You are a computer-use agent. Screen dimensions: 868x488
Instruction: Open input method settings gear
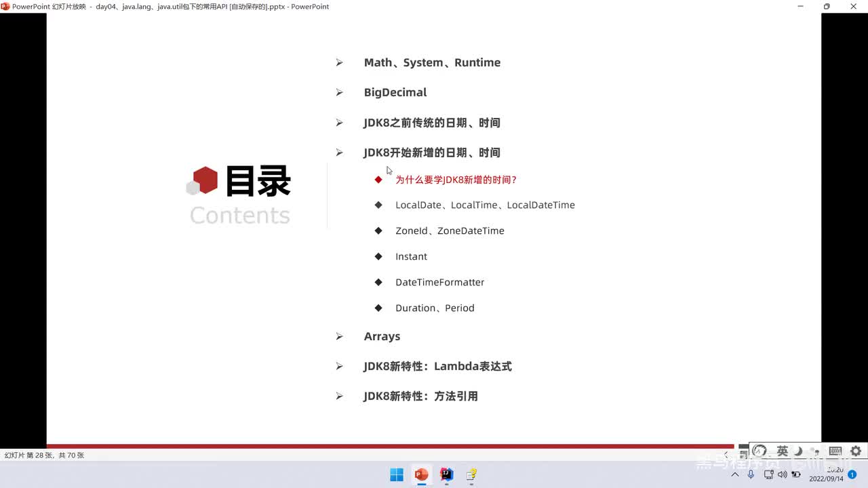[x=856, y=451]
